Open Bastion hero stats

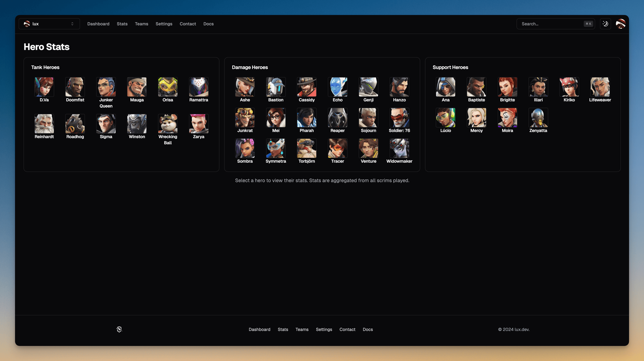point(276,87)
